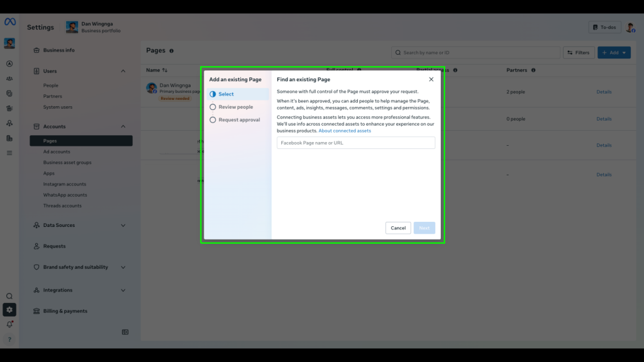Open the Dan Wingnga business portfolio switcher

click(94, 27)
